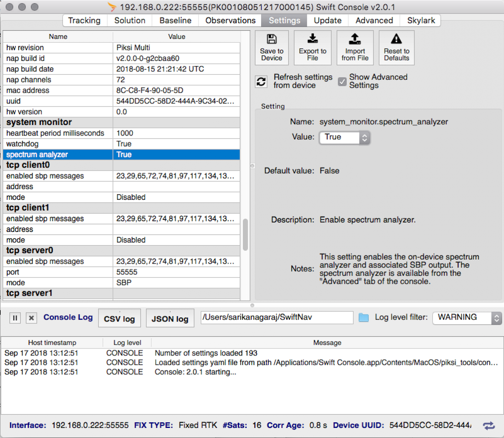Click the tcp client1 section header

[122, 208]
